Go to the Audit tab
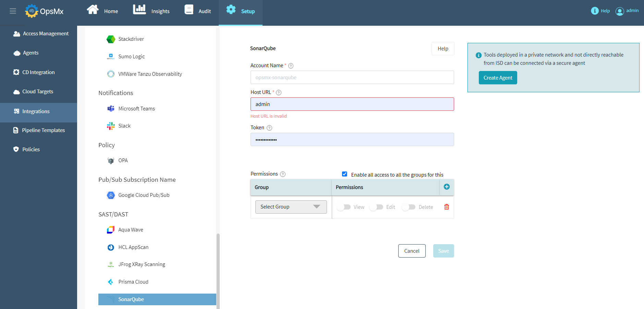 click(198, 11)
